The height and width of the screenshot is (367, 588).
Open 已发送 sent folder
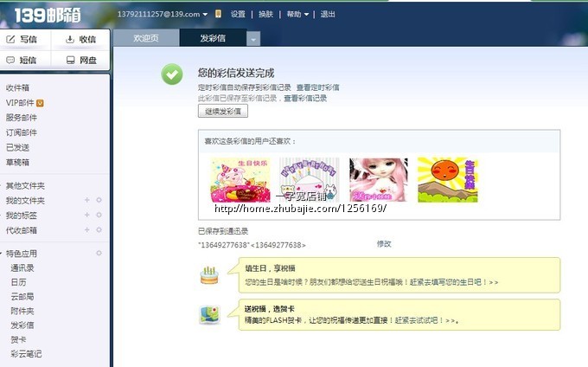point(17,147)
